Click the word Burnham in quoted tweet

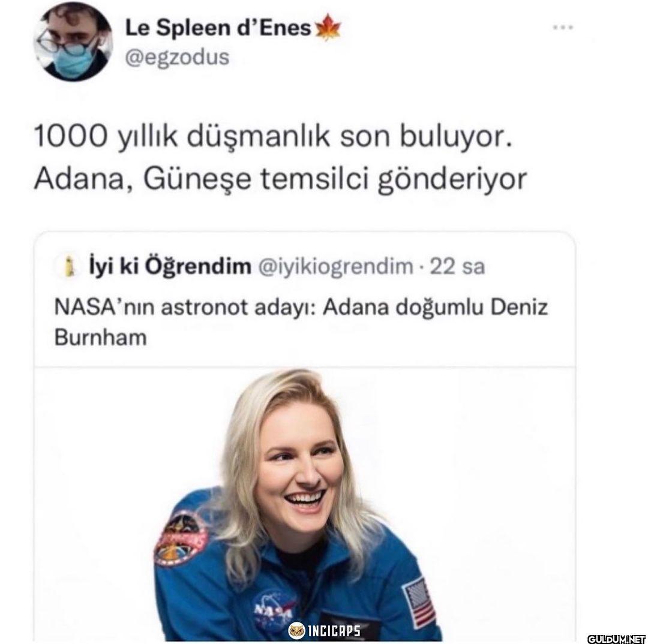tap(100, 337)
